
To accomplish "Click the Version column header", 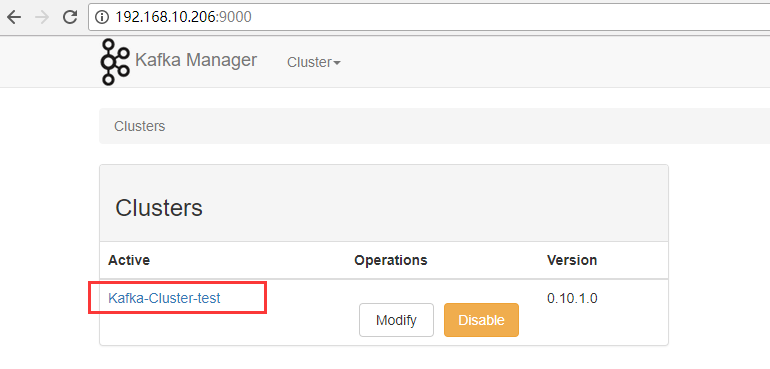I will click(572, 260).
